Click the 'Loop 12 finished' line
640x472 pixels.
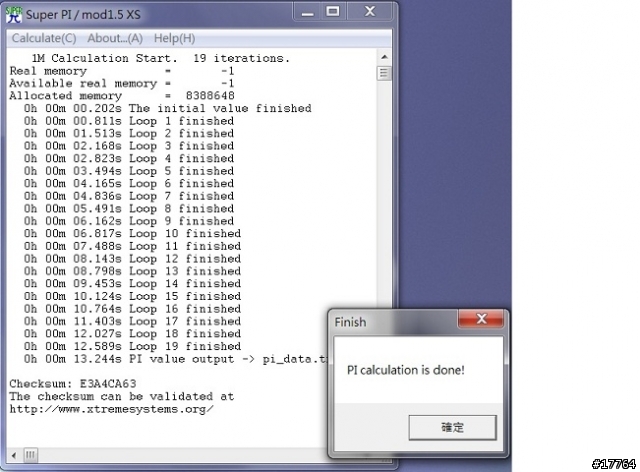(132, 259)
